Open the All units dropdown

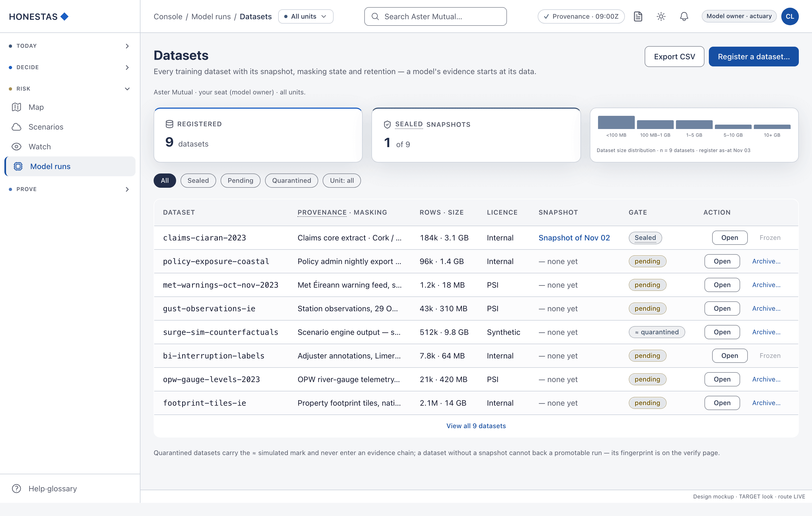click(x=306, y=16)
